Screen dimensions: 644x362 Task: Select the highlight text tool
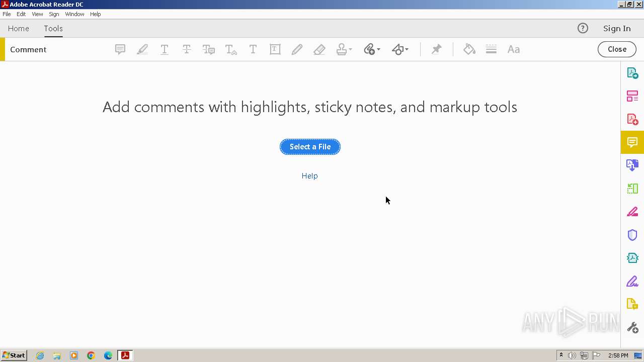(x=142, y=49)
